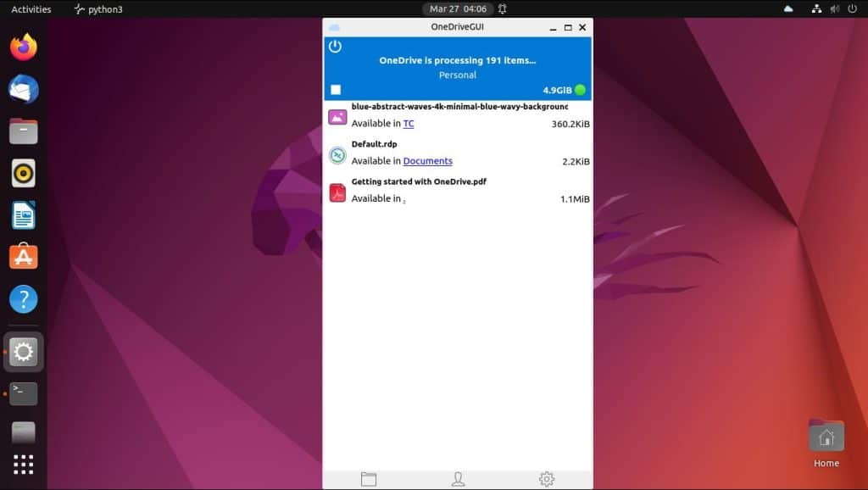
Task: Open the folder browser in OneDriveGUI bottom bar
Action: (368, 478)
